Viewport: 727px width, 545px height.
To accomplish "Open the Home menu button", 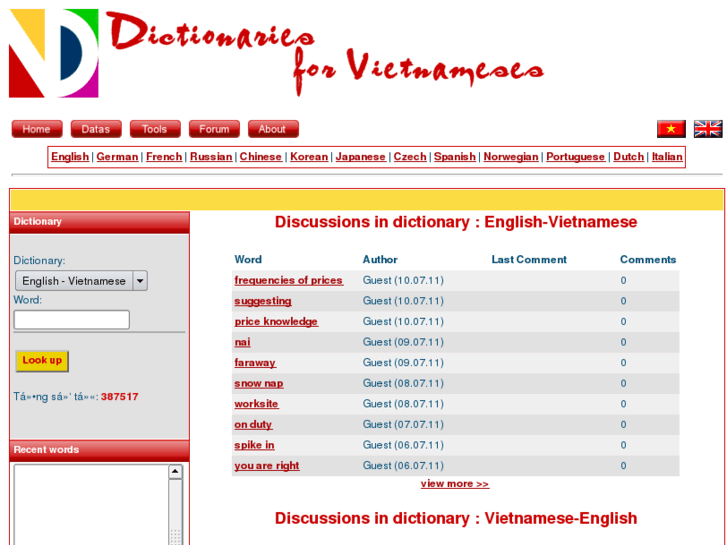I will pos(37,129).
